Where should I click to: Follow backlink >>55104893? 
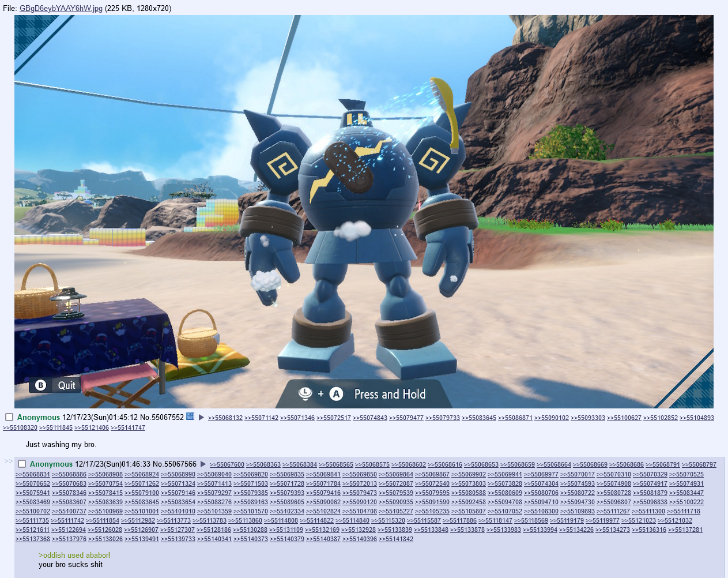point(697,418)
